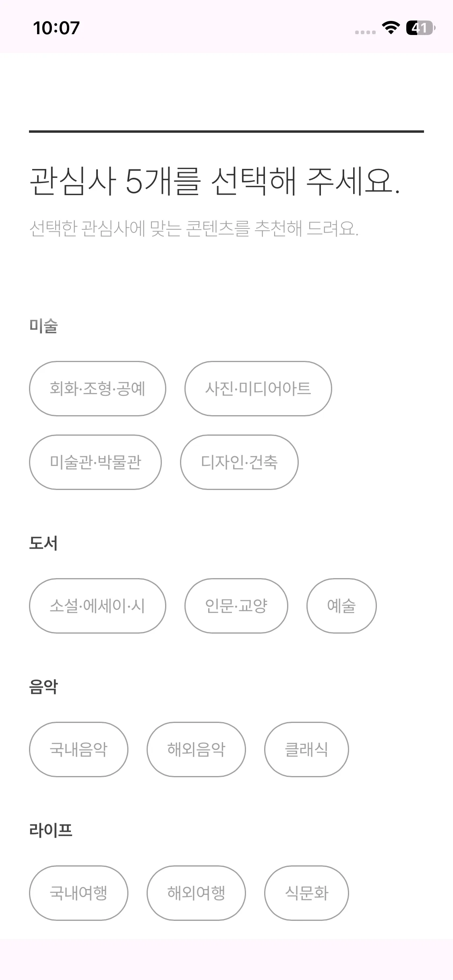Tap the status bar clock
This screenshot has height=980, width=453.
pyautogui.click(x=56, y=28)
